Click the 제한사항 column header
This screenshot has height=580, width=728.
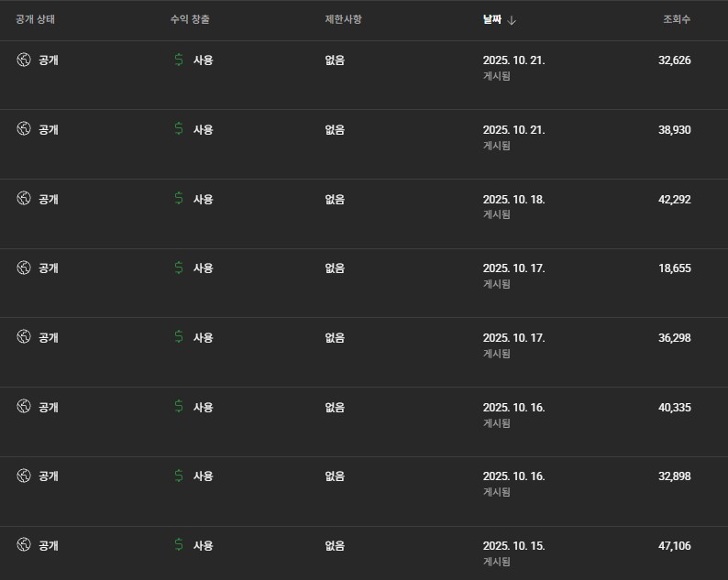(344, 19)
